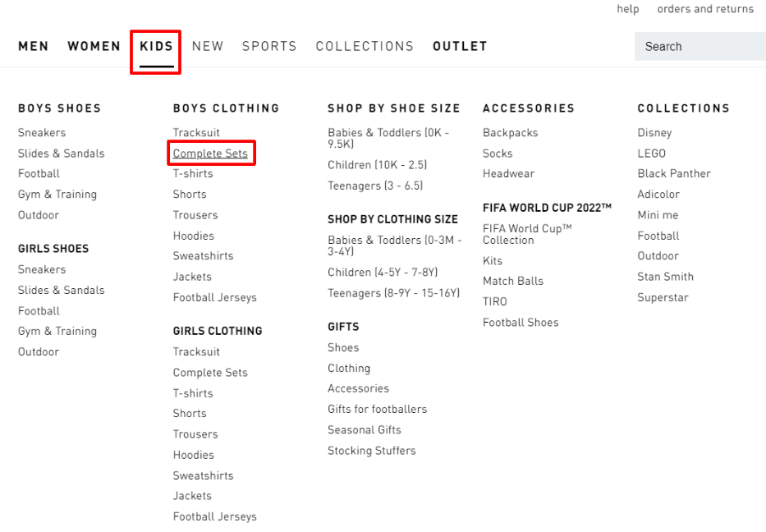This screenshot has width=766, height=532.
Task: Go to the OUTLET section
Action: pos(460,46)
